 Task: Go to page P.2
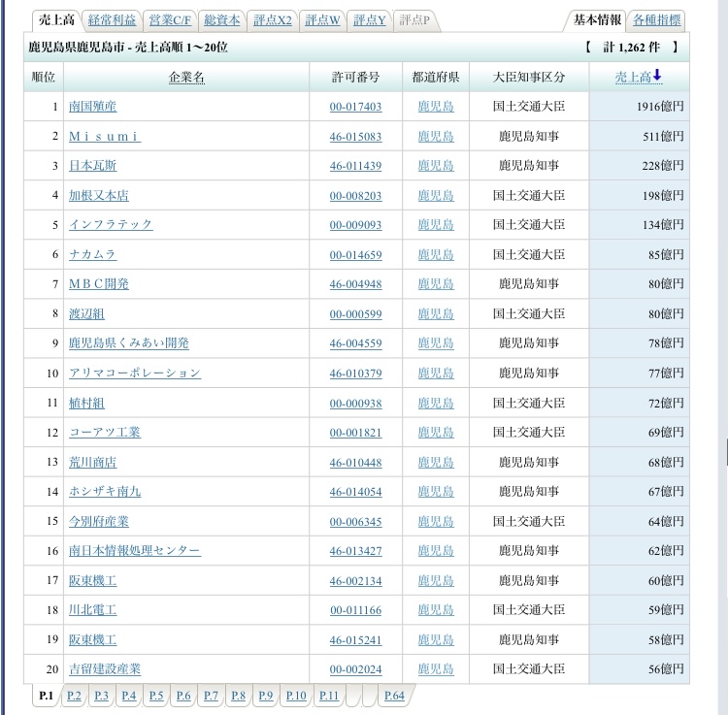pyautogui.click(x=74, y=696)
